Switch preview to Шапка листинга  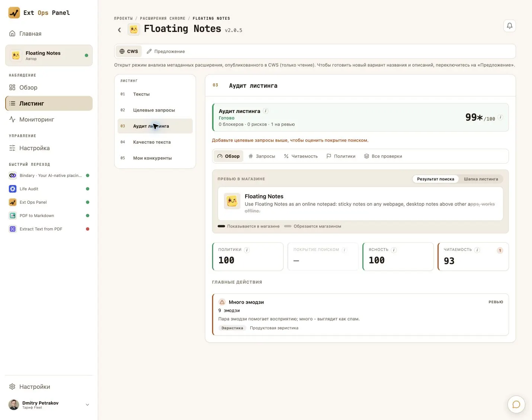pyautogui.click(x=481, y=179)
